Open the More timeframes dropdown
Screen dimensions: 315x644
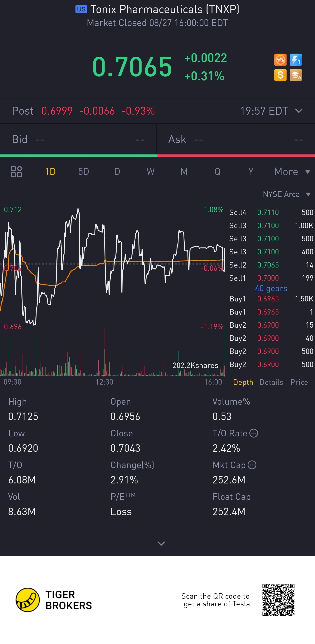pyautogui.click(x=292, y=172)
